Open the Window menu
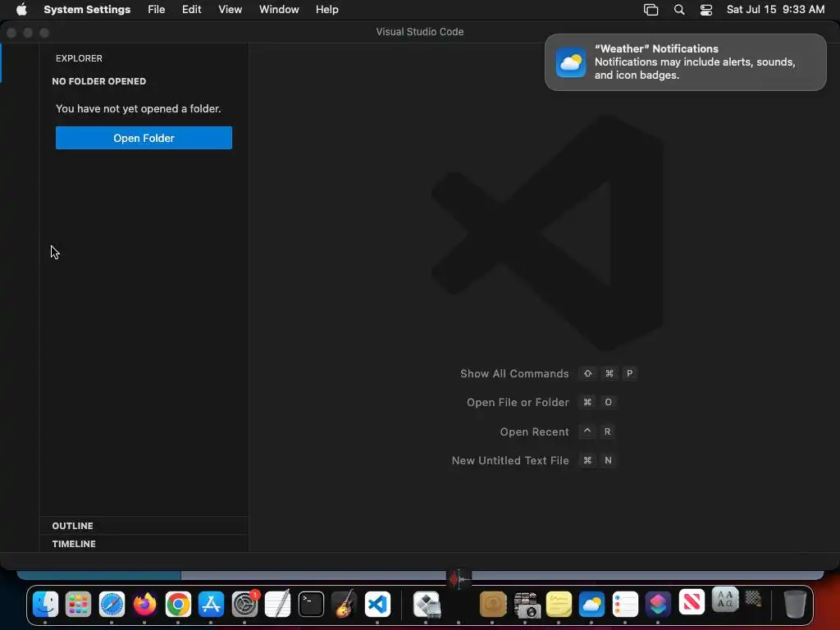The image size is (840, 630). (279, 10)
